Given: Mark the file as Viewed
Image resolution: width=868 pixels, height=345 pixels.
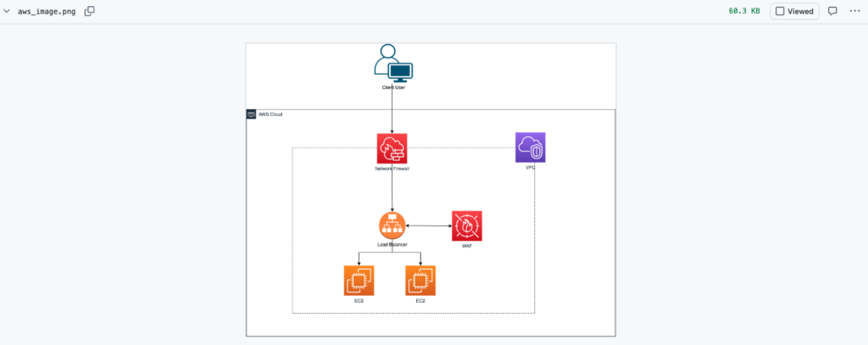Looking at the screenshot, I should click(794, 12).
